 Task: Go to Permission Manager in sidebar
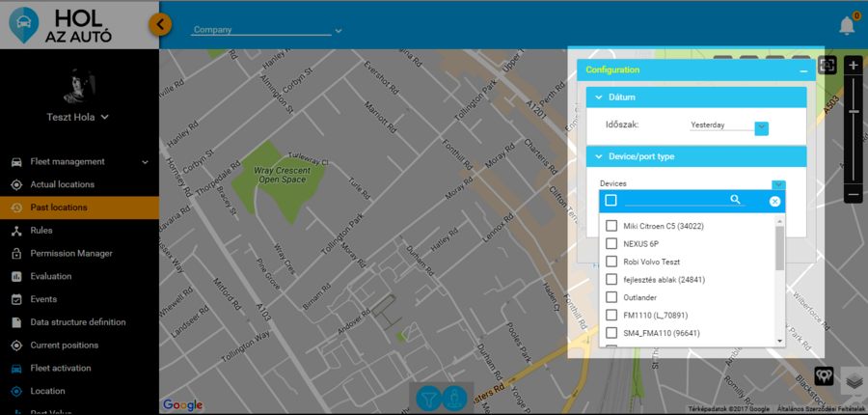[x=71, y=254]
